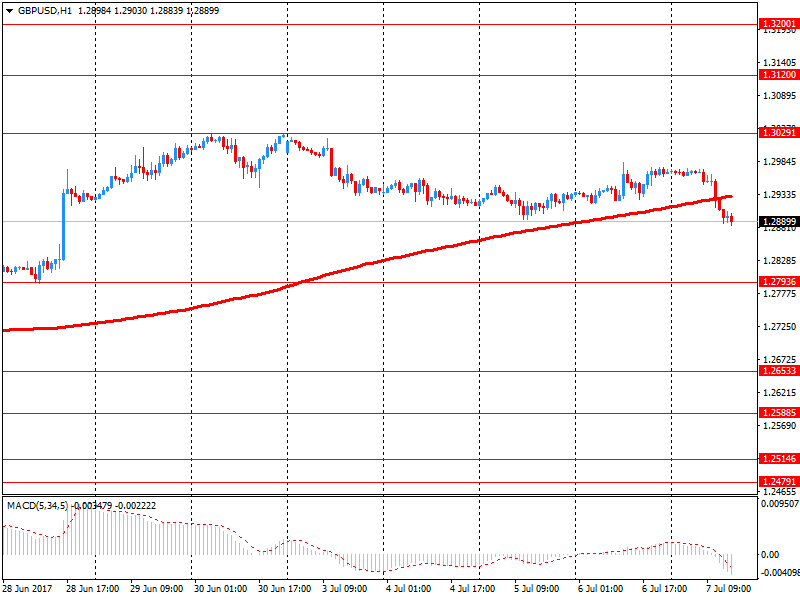Select the 1.31200 price level label
The width and height of the screenshot is (800, 600).
coord(779,74)
